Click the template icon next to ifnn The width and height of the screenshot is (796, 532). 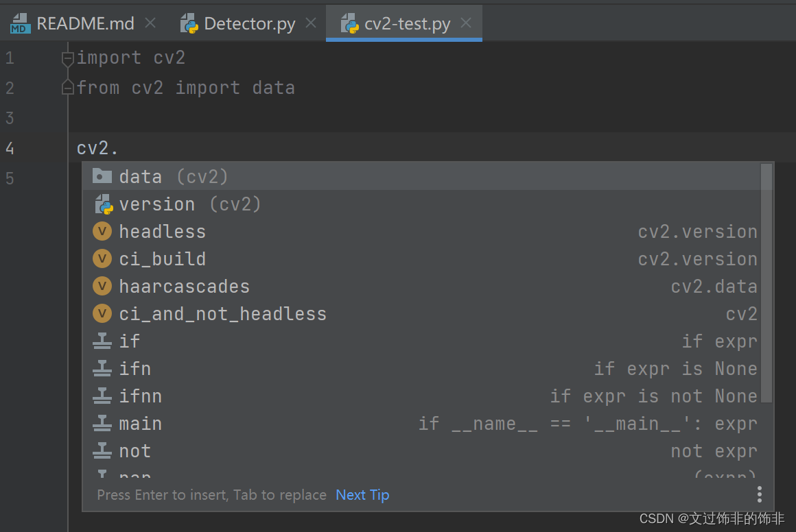point(102,396)
